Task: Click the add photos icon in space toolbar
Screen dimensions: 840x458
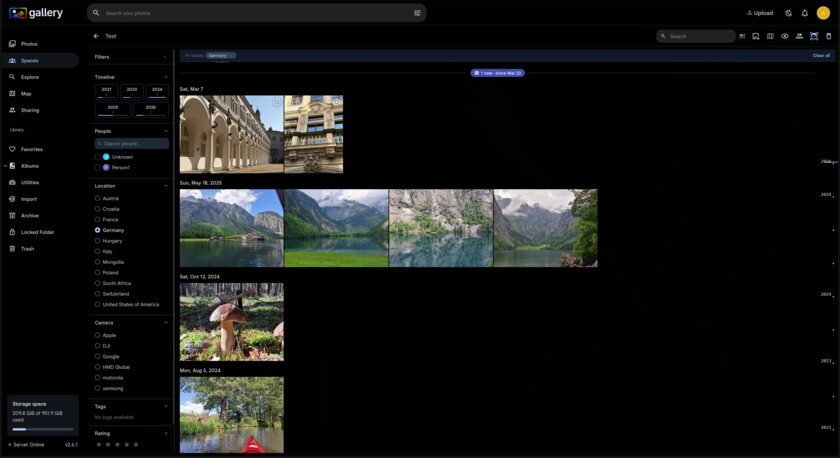Action: click(x=756, y=36)
